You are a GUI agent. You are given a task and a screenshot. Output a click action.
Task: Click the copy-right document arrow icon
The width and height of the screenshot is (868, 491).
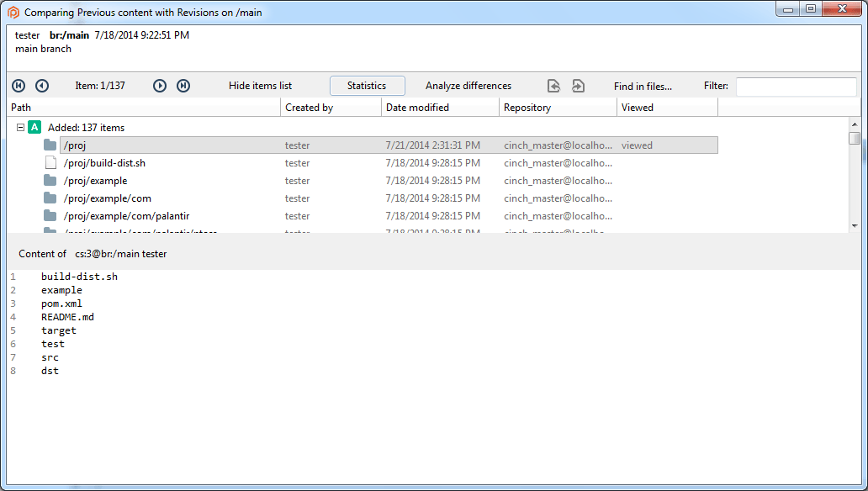pos(578,86)
